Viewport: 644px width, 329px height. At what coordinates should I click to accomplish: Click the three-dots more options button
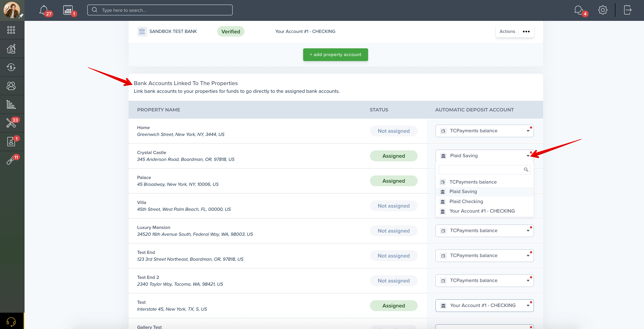click(x=526, y=32)
